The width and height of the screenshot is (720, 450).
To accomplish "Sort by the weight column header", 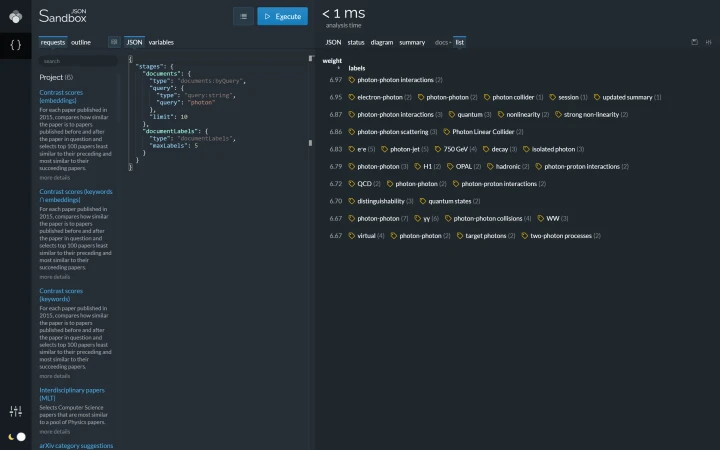I will tap(332, 61).
